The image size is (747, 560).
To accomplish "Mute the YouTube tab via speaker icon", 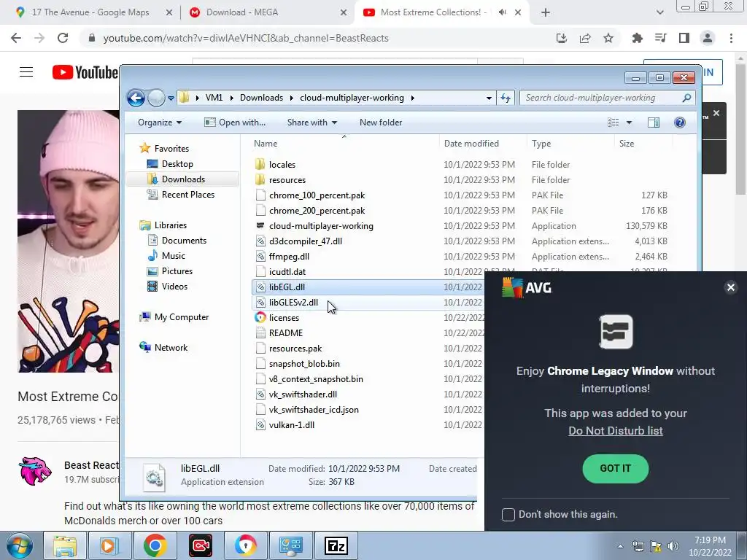I will [x=502, y=12].
